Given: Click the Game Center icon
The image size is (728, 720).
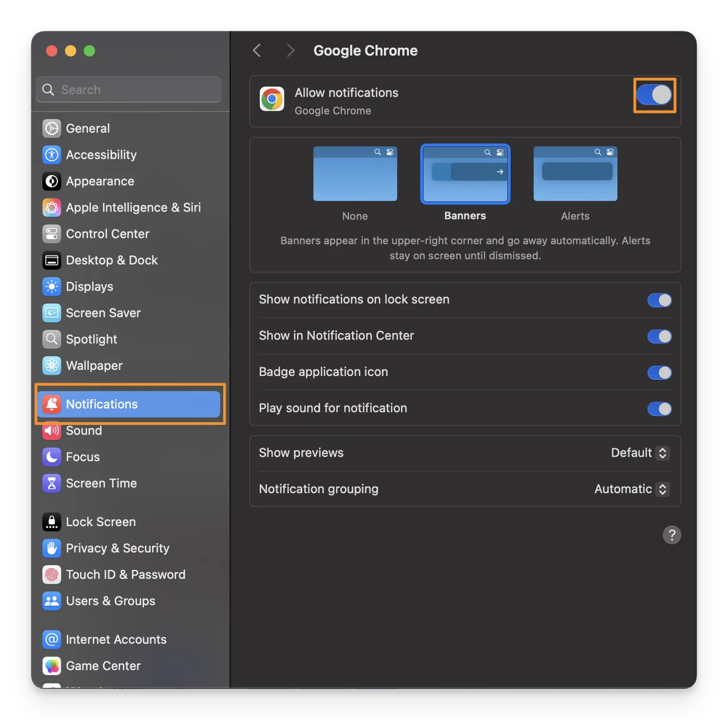Looking at the screenshot, I should [52, 665].
